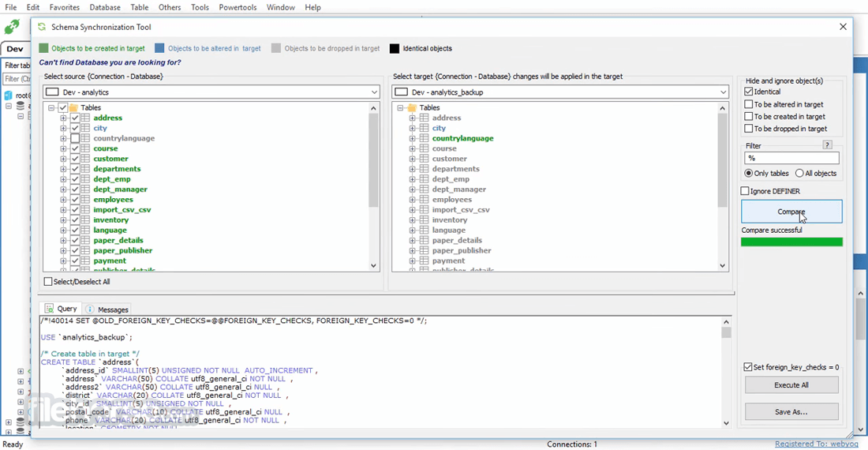Enable To be created in target checkbox
The image size is (868, 450).
(x=748, y=116)
